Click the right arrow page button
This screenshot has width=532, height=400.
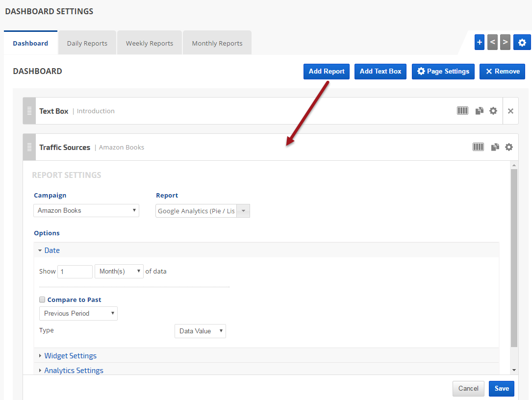[505, 43]
